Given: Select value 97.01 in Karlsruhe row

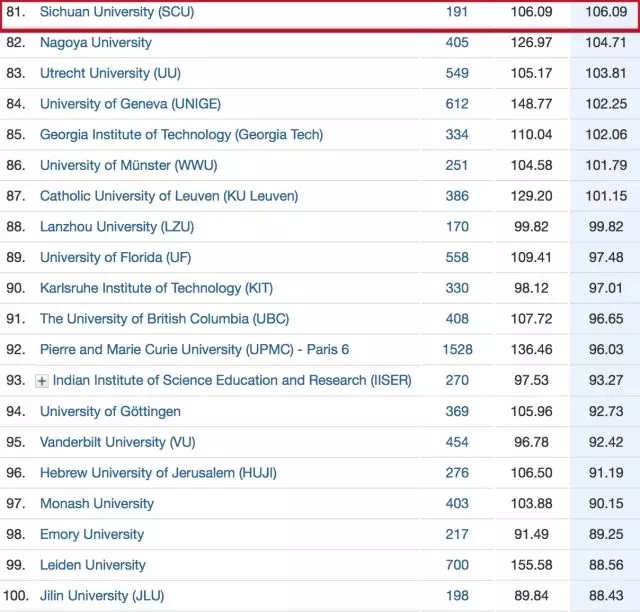Looking at the screenshot, I should (x=606, y=288).
